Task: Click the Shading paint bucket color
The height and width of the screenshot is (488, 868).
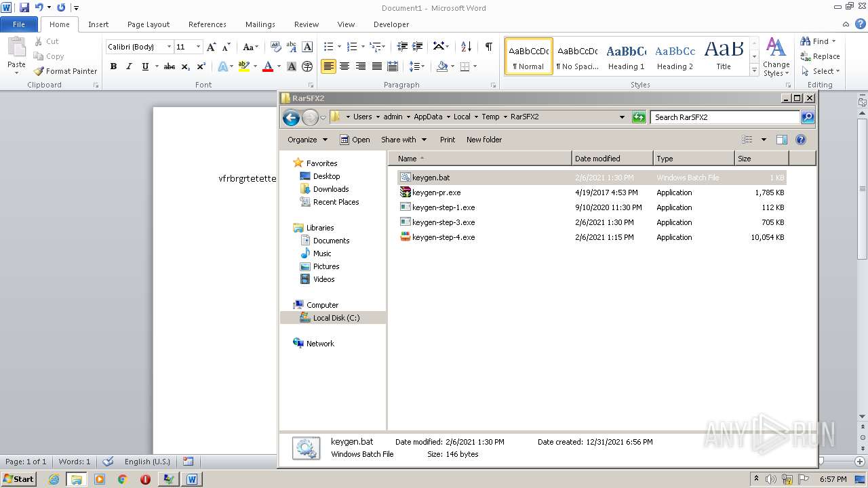Action: 442,66
